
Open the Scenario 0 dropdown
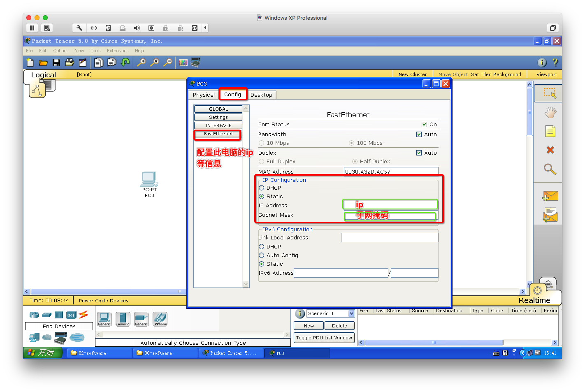351,313
